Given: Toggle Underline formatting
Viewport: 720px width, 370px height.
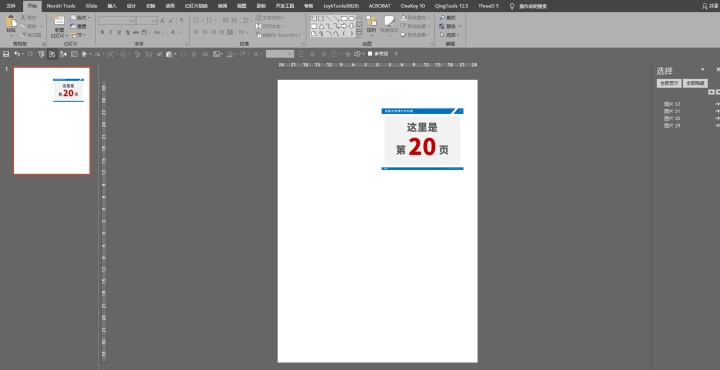Looking at the screenshot, I should (119, 32).
